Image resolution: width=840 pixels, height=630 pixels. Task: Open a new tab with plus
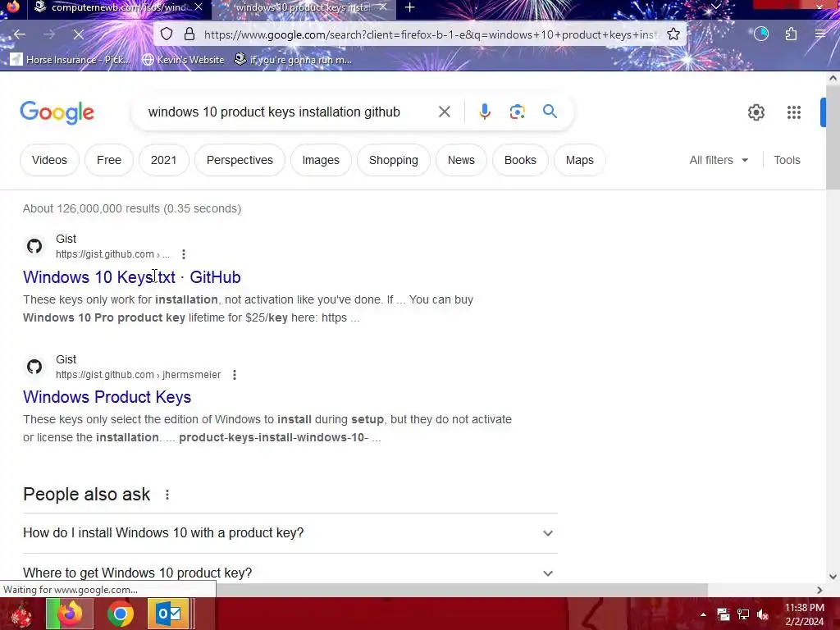pos(410,7)
